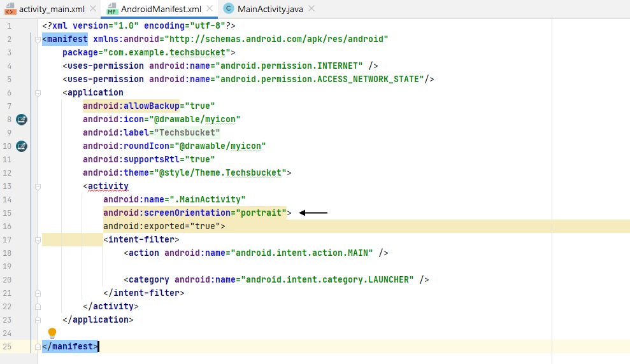Close the MainActivity.java tab
Image resolution: width=630 pixels, height=364 pixels.
pyautogui.click(x=311, y=8)
